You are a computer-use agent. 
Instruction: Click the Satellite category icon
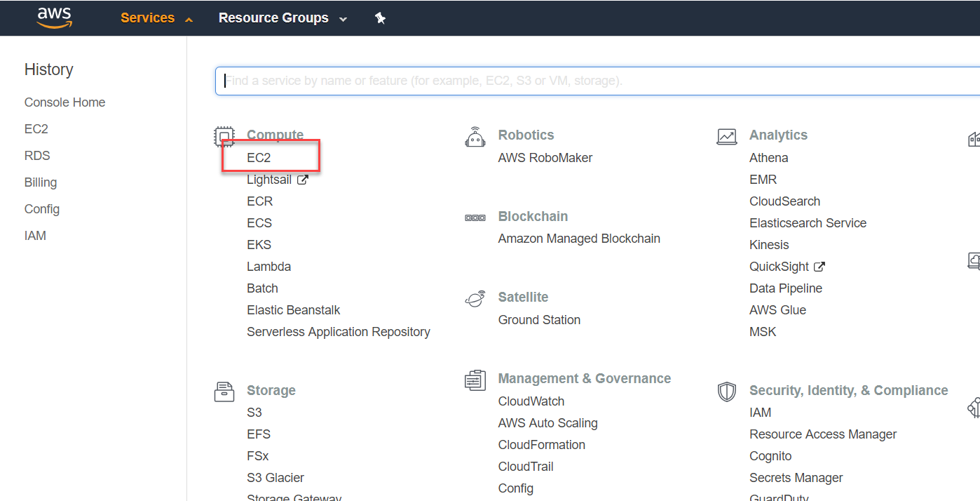[x=475, y=298]
